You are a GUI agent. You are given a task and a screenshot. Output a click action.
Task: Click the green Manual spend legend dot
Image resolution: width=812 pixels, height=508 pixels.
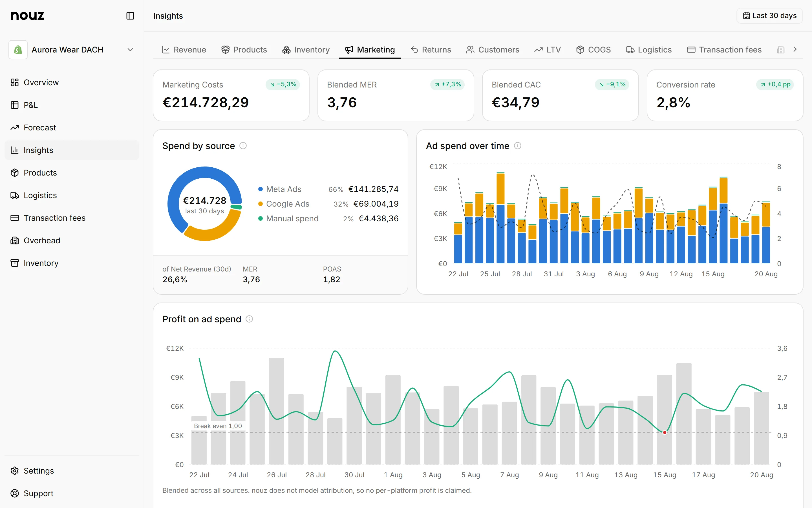point(261,218)
